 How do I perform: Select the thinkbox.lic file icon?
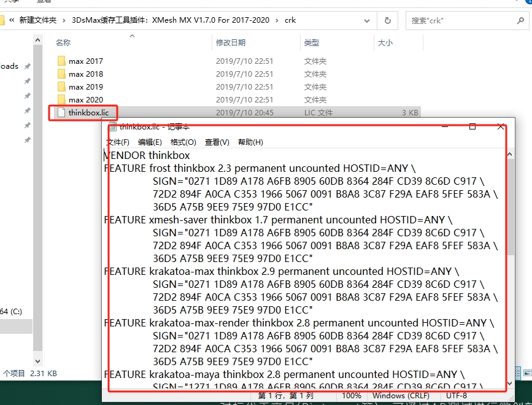pyautogui.click(x=61, y=113)
